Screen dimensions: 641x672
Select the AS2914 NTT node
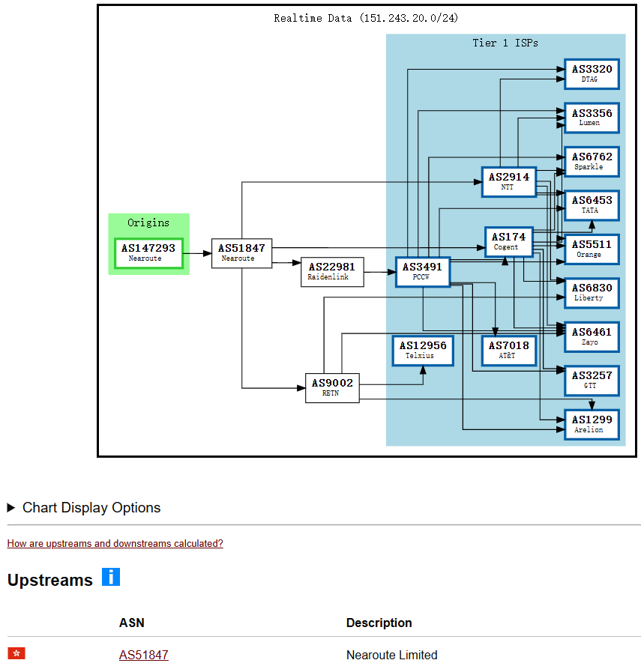pyautogui.click(x=508, y=181)
